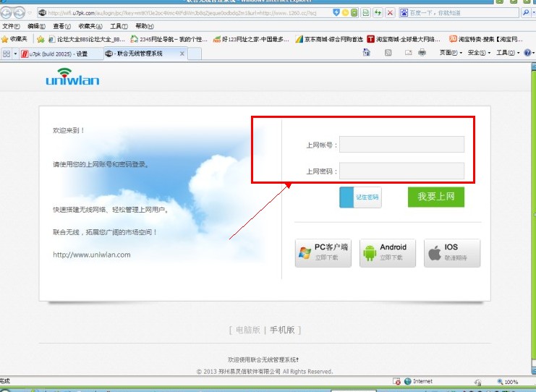Open the 2345网址导航 favorite
The image size is (536, 392).
pos(169,39)
